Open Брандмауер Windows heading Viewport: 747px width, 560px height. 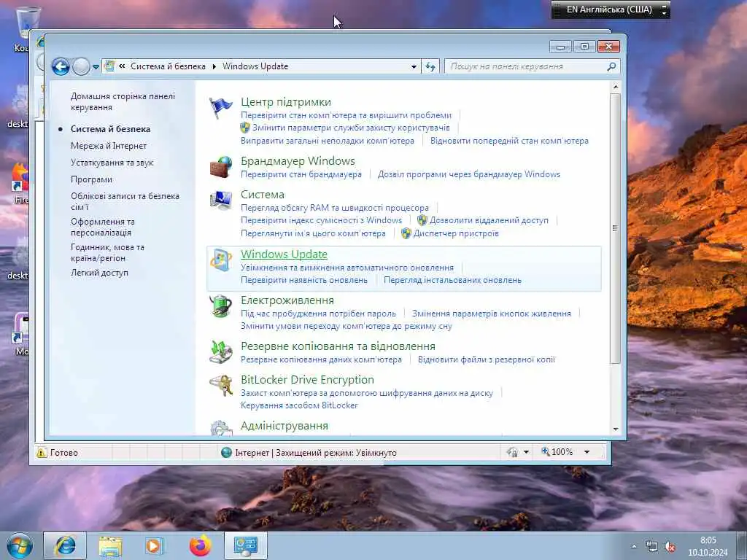point(298,161)
